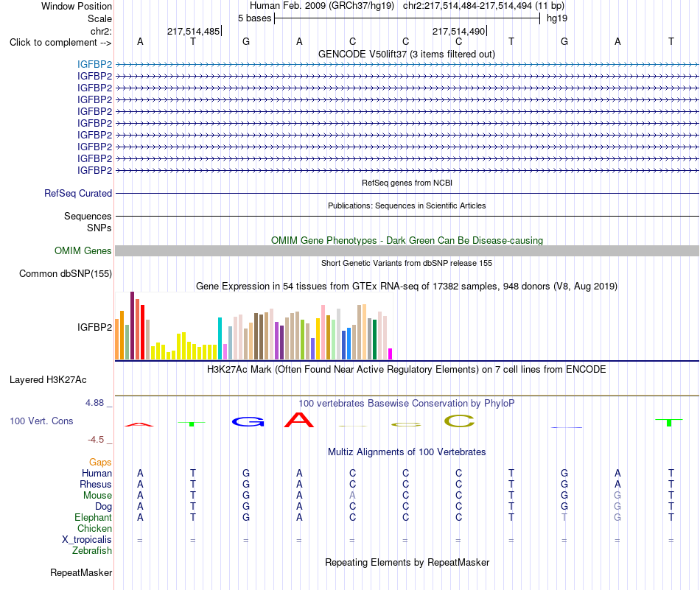
Task: Open the GTEx Gene Expression track title
Action: pyautogui.click(x=407, y=286)
